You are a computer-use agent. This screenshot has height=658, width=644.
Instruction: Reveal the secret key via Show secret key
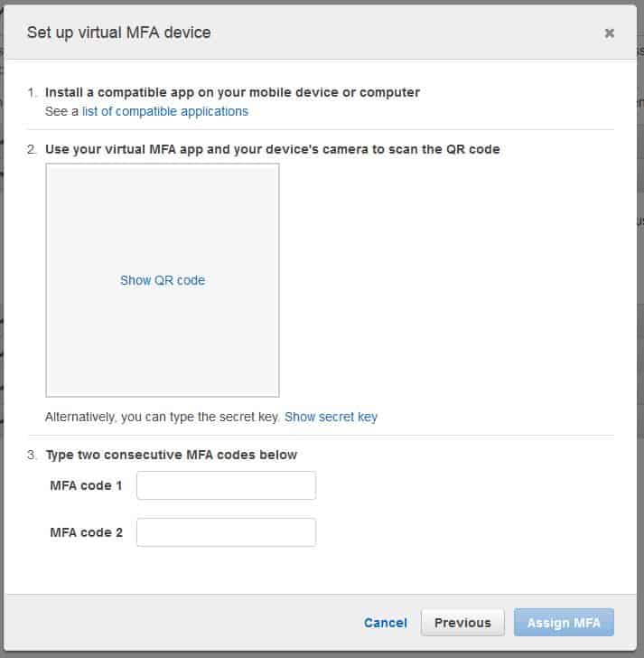click(x=331, y=417)
